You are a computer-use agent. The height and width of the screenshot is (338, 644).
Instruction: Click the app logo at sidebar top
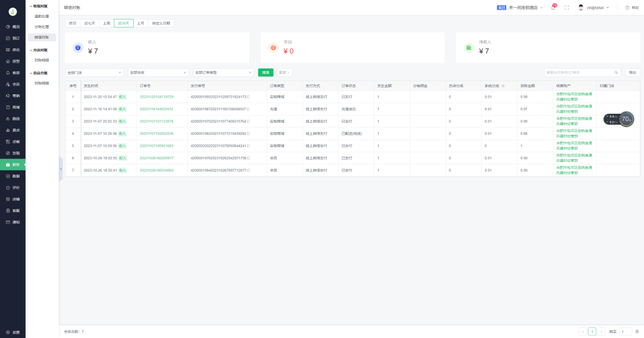point(13,12)
